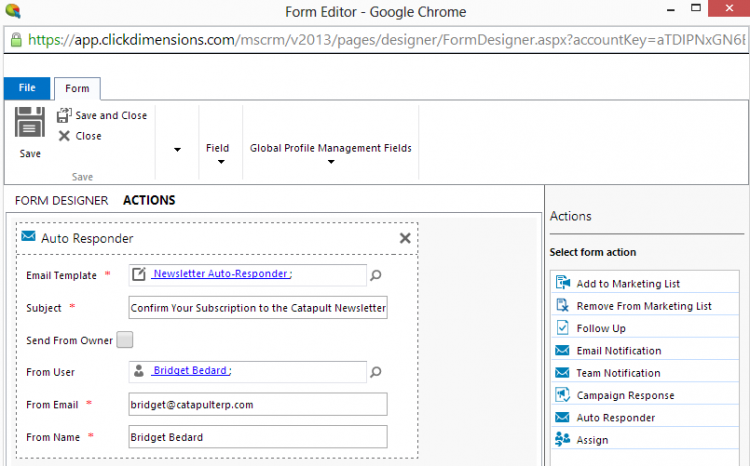Click the Auto Responder envelope icon in actions list
Screen dimensions: 750x466
click(562, 417)
